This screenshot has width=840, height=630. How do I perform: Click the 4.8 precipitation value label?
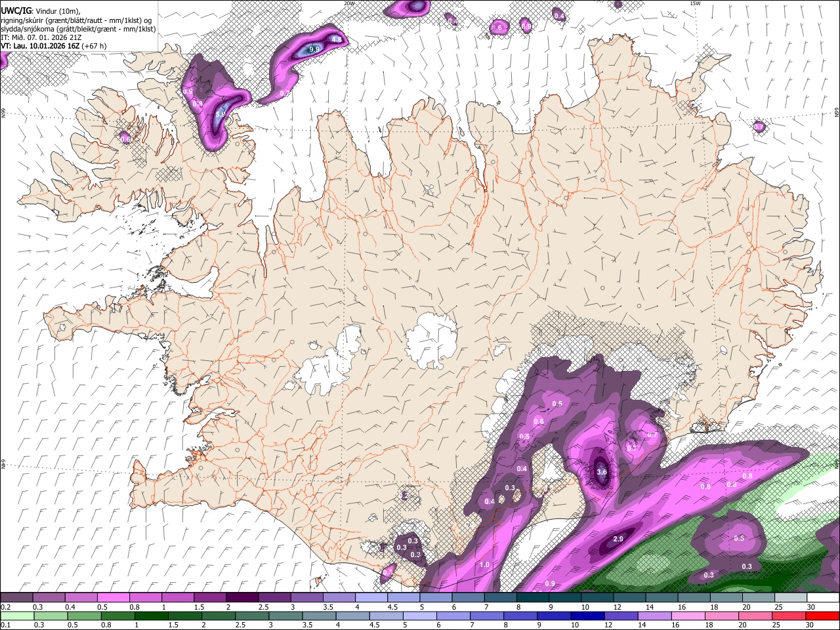(x=337, y=39)
